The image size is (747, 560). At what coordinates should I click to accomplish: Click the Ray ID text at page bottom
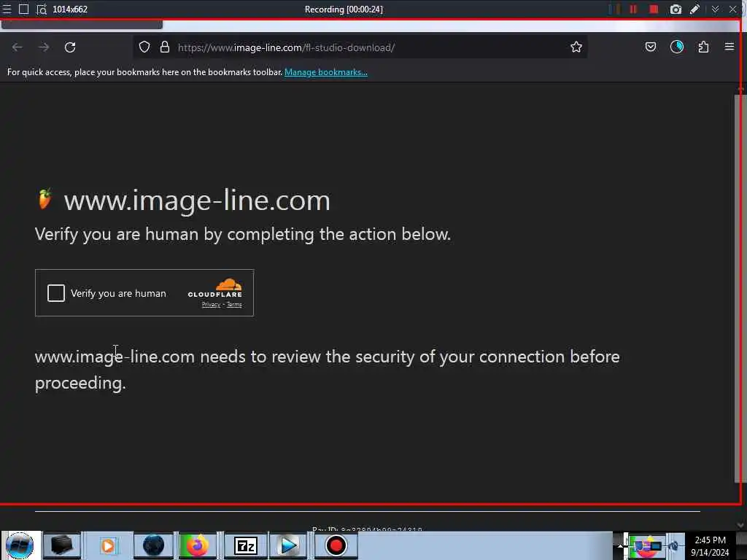pyautogui.click(x=367, y=529)
